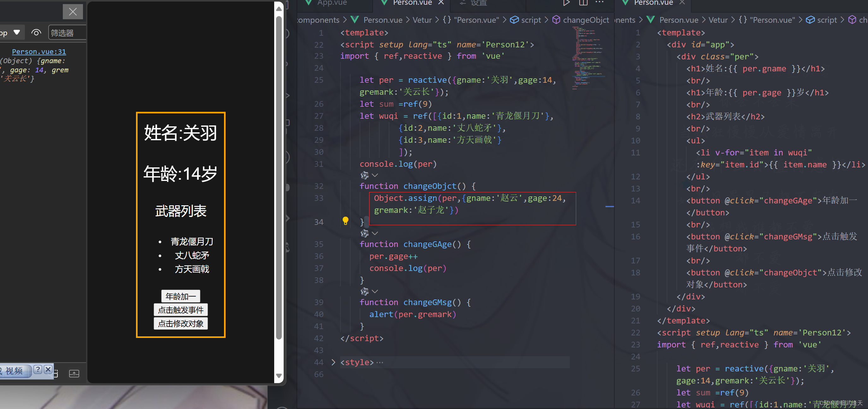The image size is (868, 409).
Task: Expand the codelens chevron above changeObjct function
Action: (x=375, y=175)
